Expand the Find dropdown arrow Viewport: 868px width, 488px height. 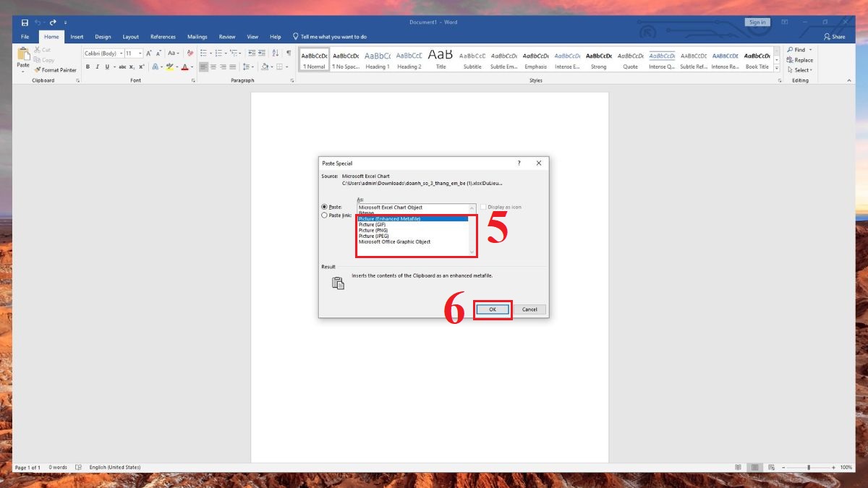pyautogui.click(x=811, y=50)
